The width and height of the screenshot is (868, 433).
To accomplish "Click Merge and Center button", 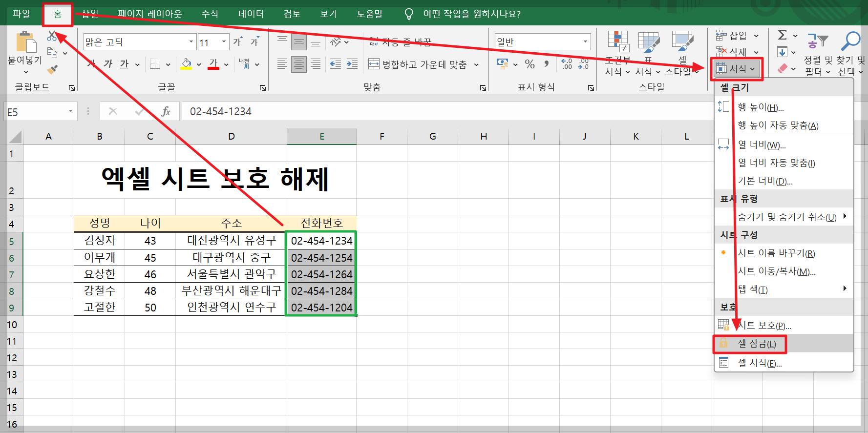I will click(418, 64).
